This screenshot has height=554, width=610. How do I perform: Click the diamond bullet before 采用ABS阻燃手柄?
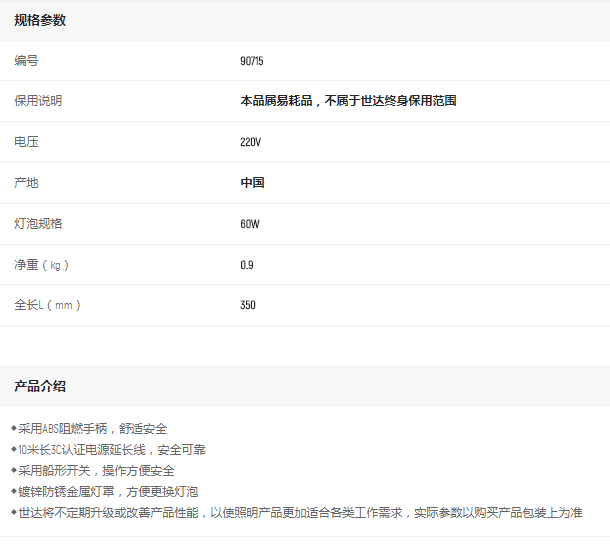[14, 428]
